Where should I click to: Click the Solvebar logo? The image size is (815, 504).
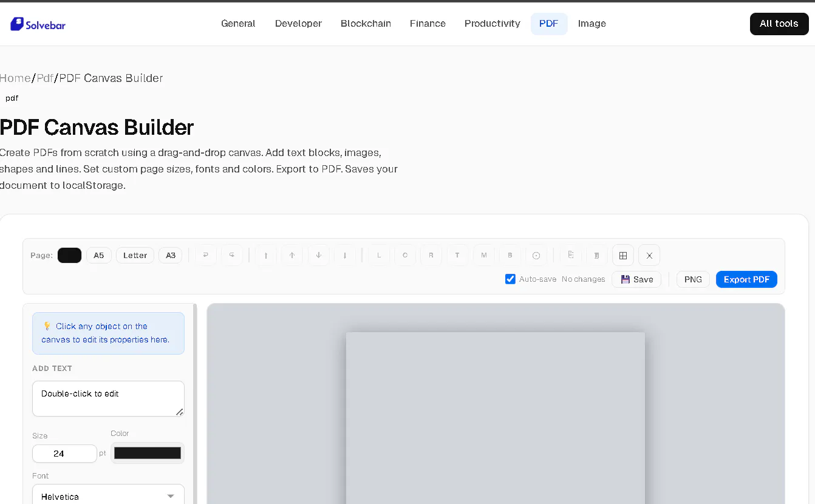point(38,24)
